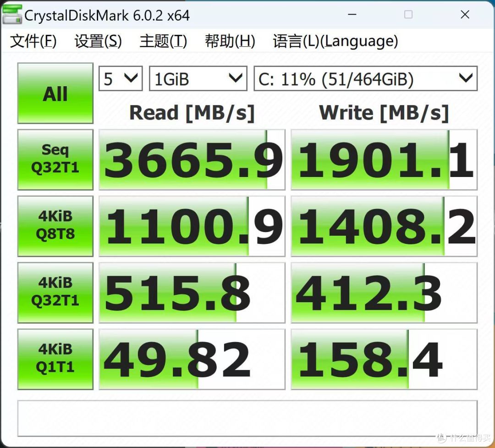Open the 文件(F) menu
The image size is (495, 448).
click(x=33, y=41)
